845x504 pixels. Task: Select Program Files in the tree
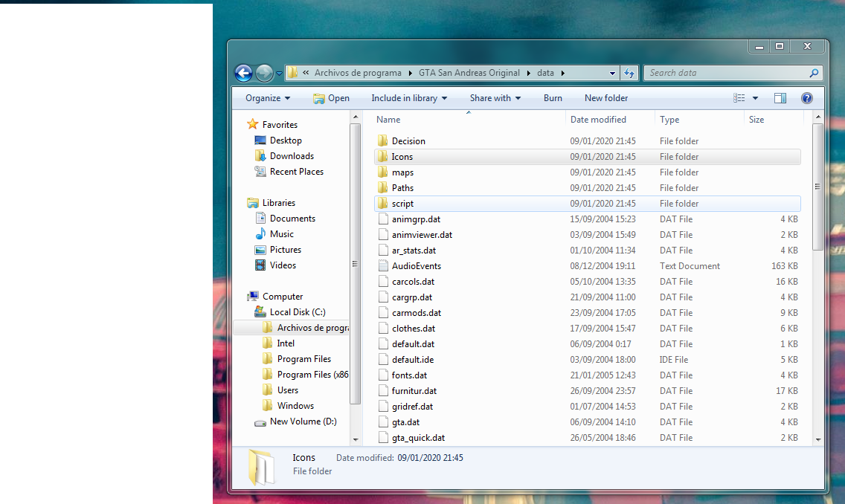pyautogui.click(x=304, y=358)
